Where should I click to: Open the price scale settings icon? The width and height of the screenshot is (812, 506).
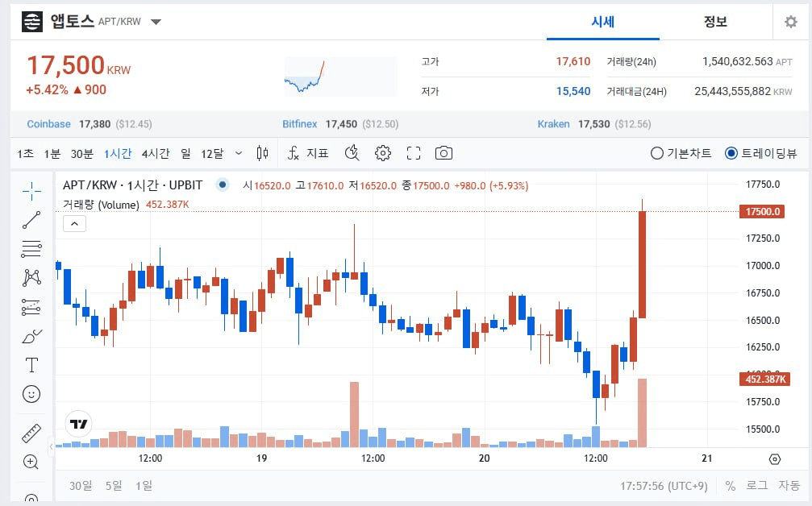click(x=775, y=459)
